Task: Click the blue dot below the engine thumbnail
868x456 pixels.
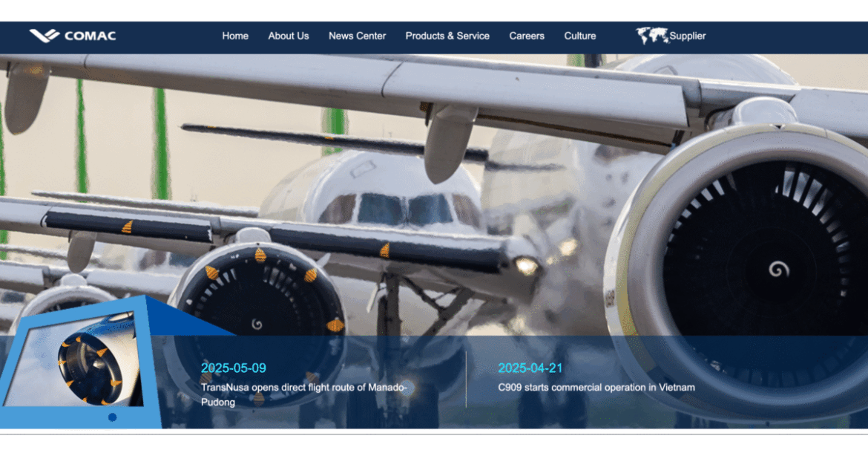Action: 112,417
